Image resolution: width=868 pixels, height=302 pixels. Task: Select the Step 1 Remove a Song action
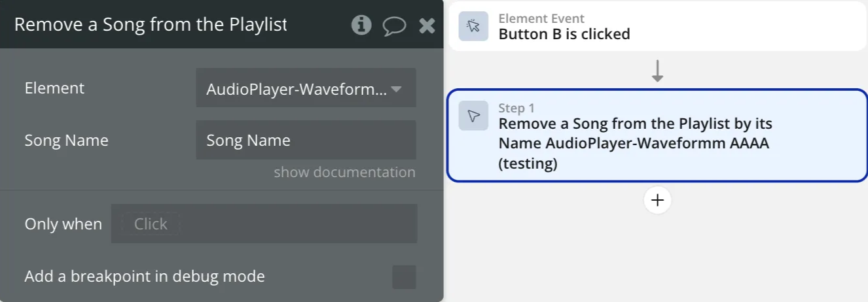635,143
